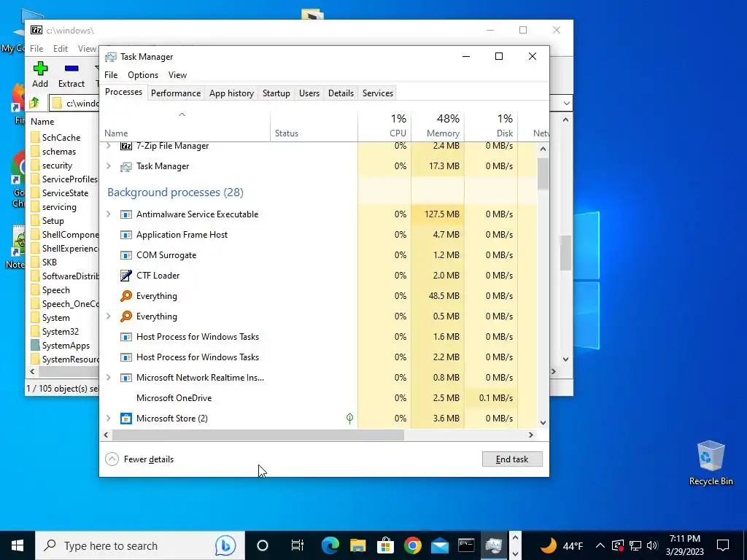Open the notification center icon
Image resolution: width=747 pixels, height=560 pixels.
tap(723, 545)
